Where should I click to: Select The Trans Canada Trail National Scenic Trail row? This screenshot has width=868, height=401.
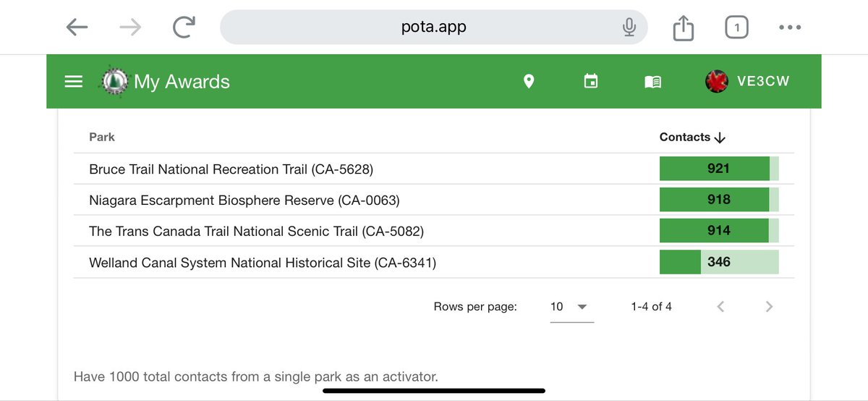pyautogui.click(x=434, y=231)
